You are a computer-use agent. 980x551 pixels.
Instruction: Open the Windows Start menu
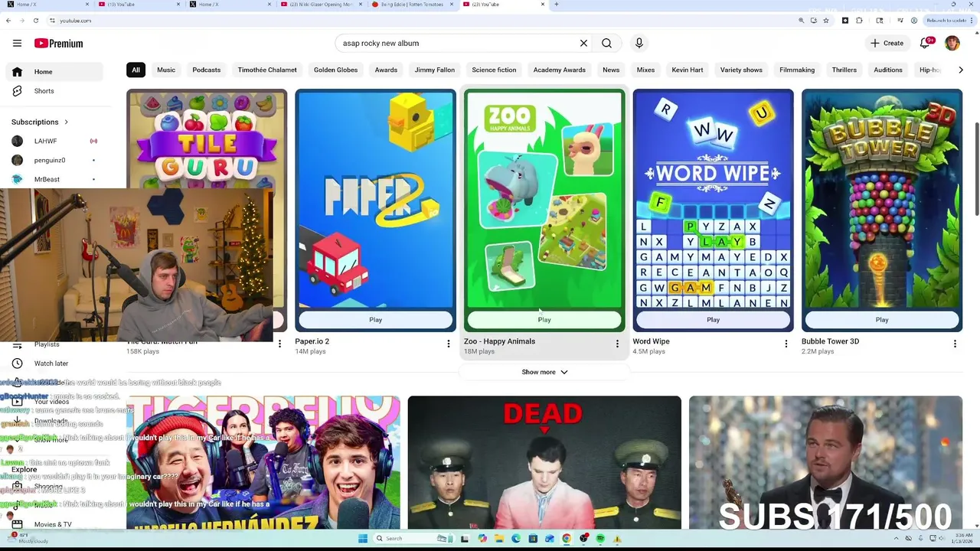click(362, 539)
